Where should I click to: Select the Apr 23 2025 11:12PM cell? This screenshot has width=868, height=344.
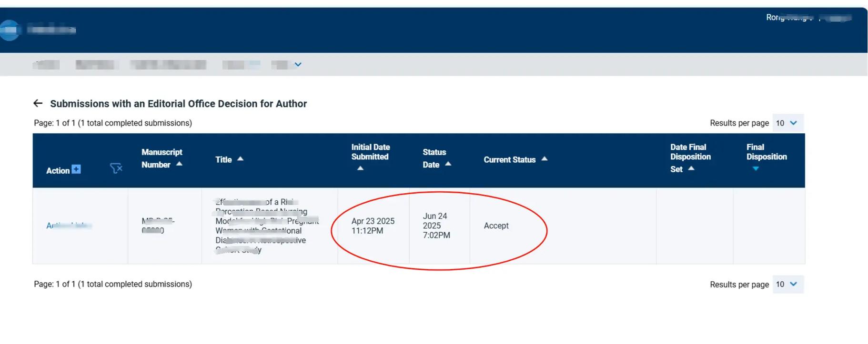pos(373,226)
